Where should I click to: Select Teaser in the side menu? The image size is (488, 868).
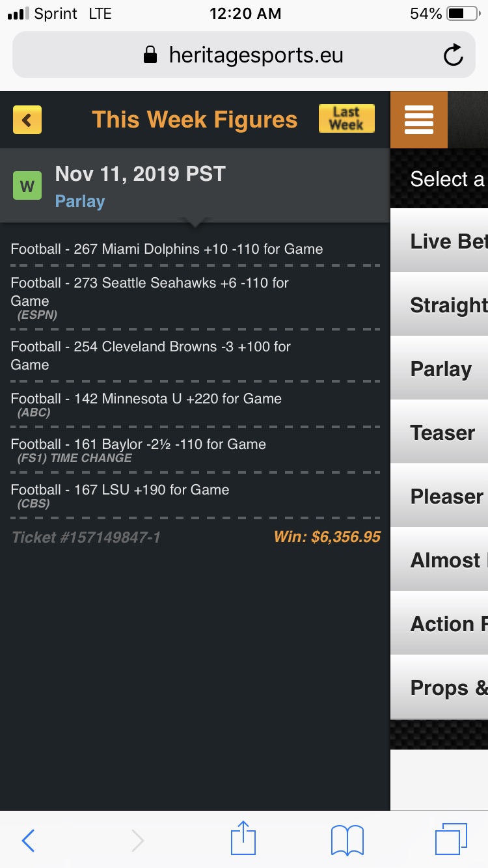coord(439,432)
